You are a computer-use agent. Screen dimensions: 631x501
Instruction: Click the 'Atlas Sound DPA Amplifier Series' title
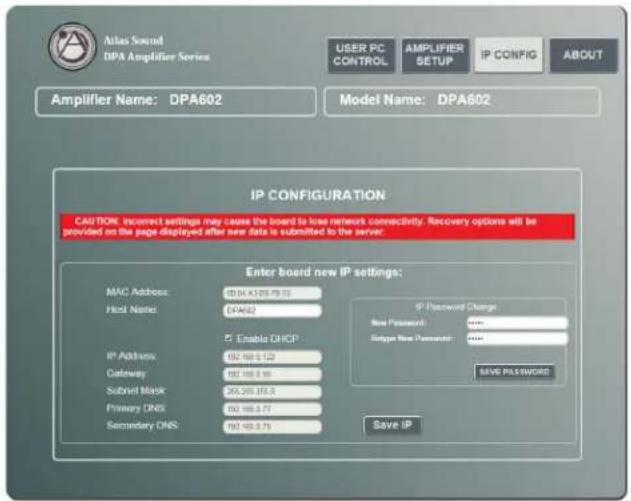coord(157,49)
